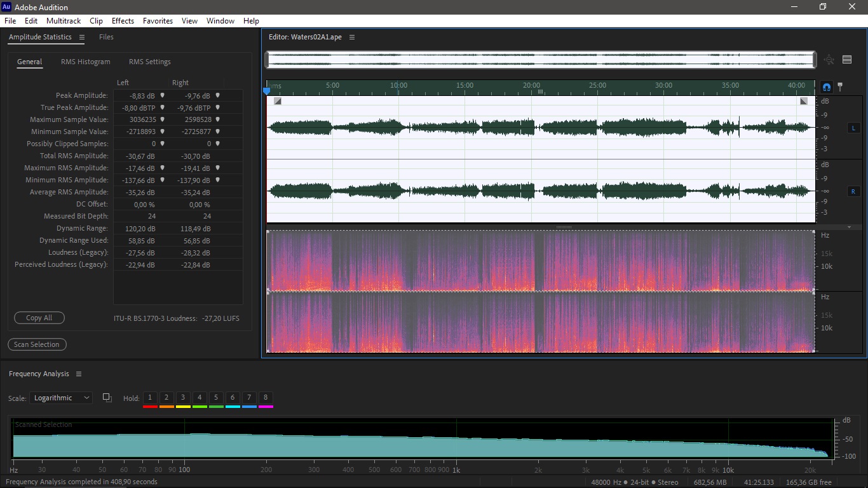Screen dimensions: 868x488
Task: Open the editor view options list icon
Action: (x=847, y=60)
